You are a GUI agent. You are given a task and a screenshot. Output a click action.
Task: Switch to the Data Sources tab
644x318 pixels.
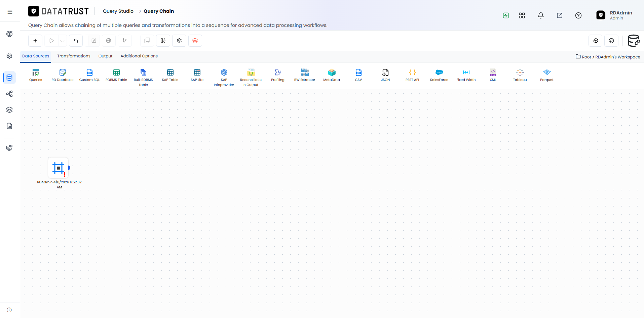point(36,56)
